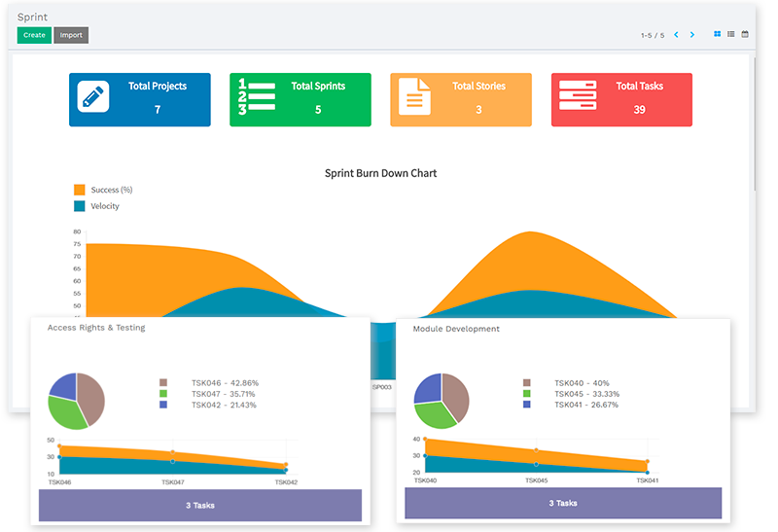Click 3 Tasks bar in Access Rights card

[x=200, y=505]
